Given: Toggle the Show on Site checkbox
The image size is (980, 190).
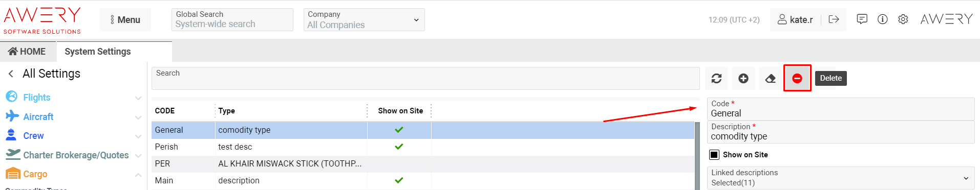Looking at the screenshot, I should tap(714, 155).
